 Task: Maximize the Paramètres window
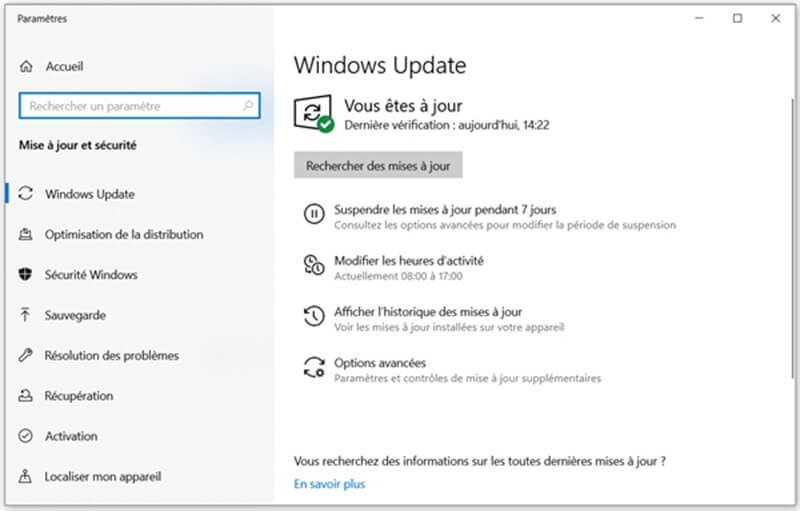tap(738, 18)
